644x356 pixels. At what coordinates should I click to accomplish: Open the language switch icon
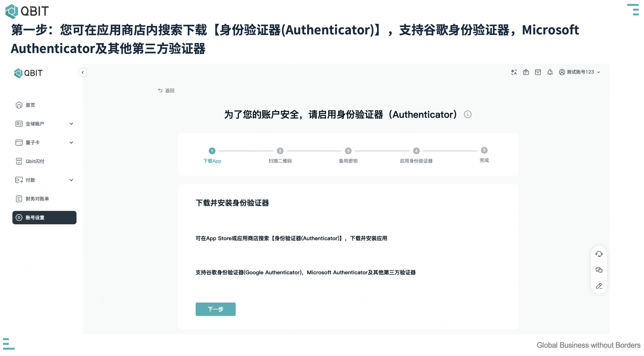coord(514,72)
